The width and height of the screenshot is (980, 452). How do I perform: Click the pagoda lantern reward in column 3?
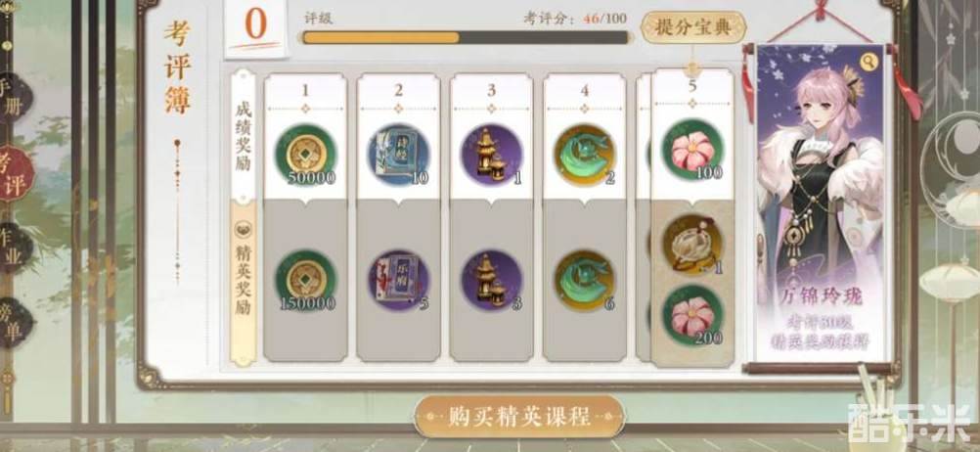pyautogui.click(x=492, y=155)
